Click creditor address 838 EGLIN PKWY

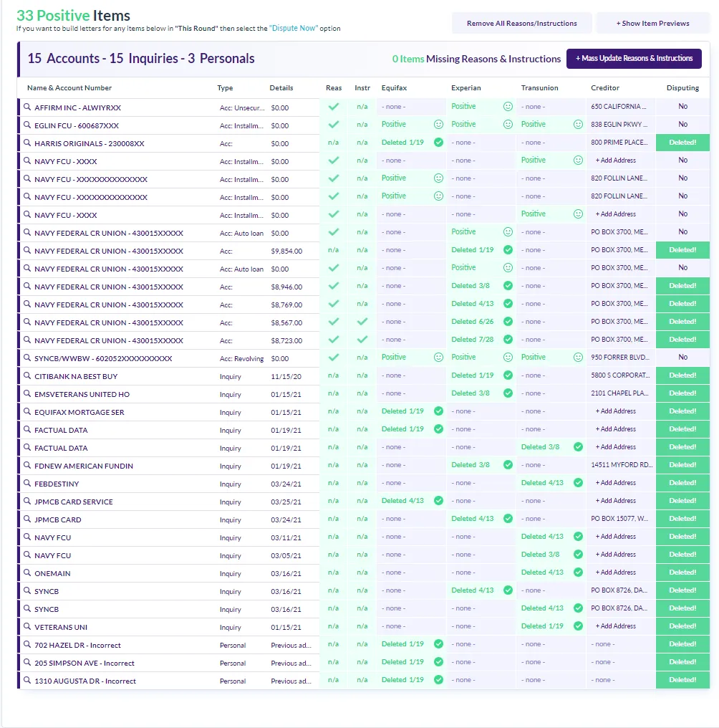point(619,125)
